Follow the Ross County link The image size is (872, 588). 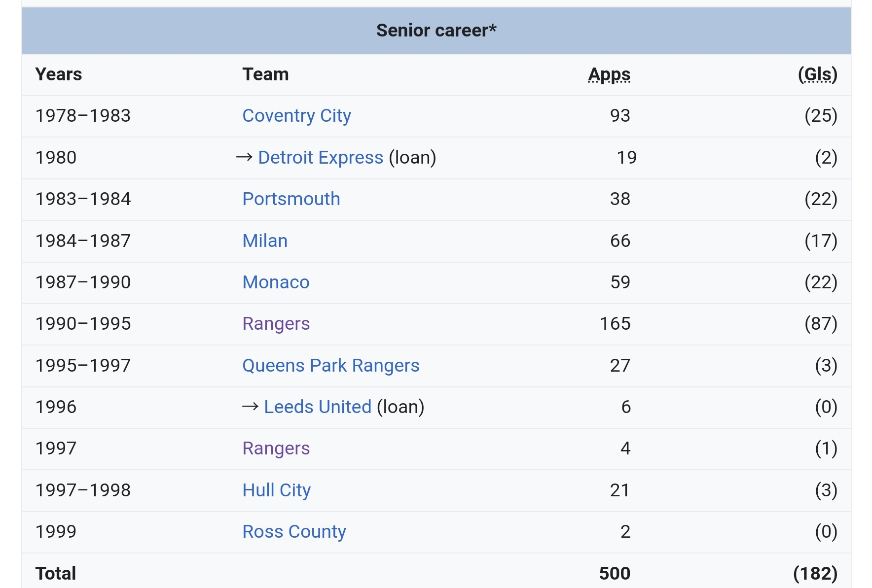[x=294, y=532]
